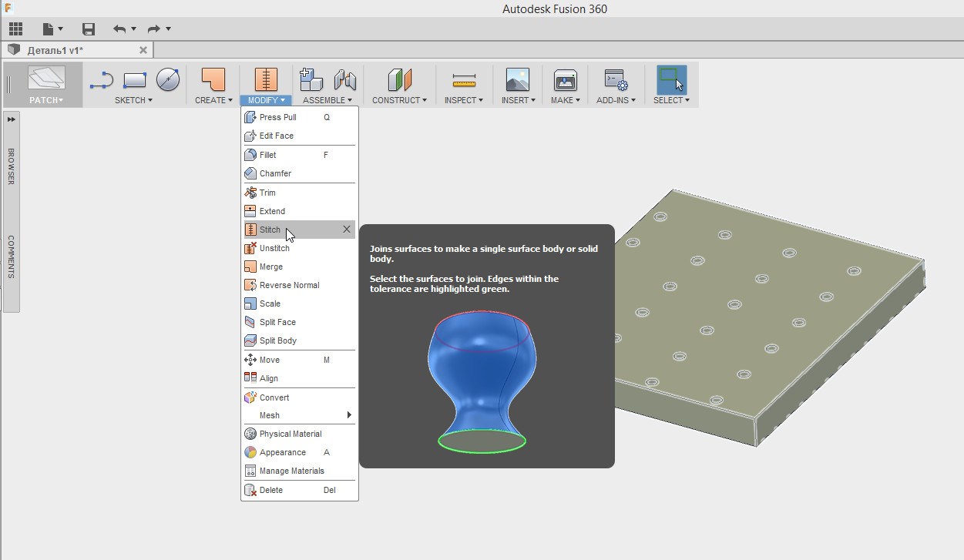Click the Insert image icon

coord(518,80)
